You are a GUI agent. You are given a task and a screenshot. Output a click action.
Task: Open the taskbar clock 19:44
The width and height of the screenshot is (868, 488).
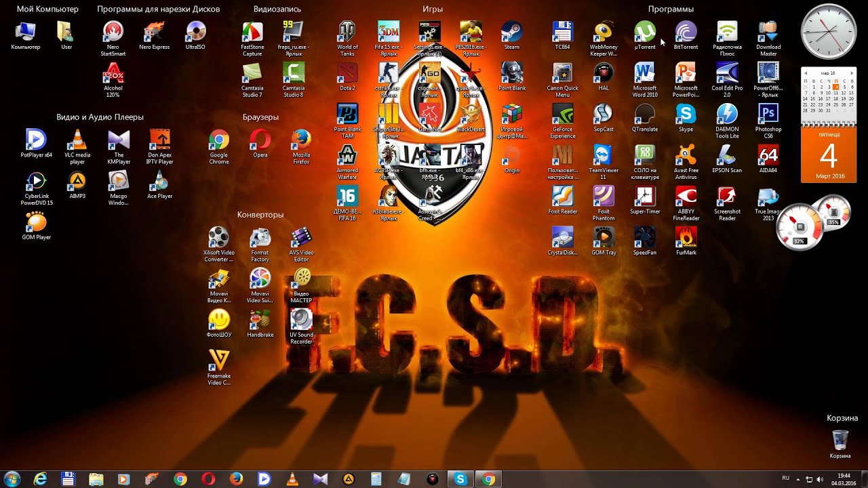click(844, 479)
